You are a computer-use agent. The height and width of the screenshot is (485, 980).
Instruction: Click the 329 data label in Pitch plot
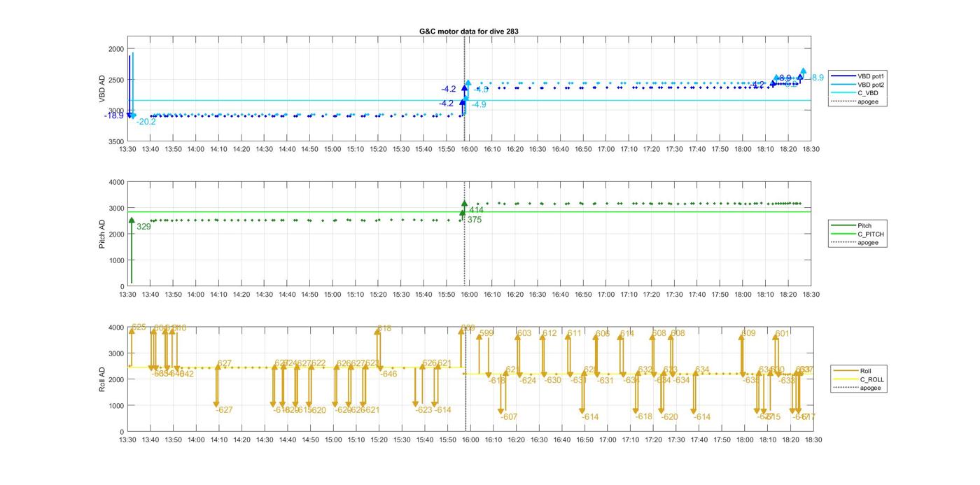[x=143, y=227]
